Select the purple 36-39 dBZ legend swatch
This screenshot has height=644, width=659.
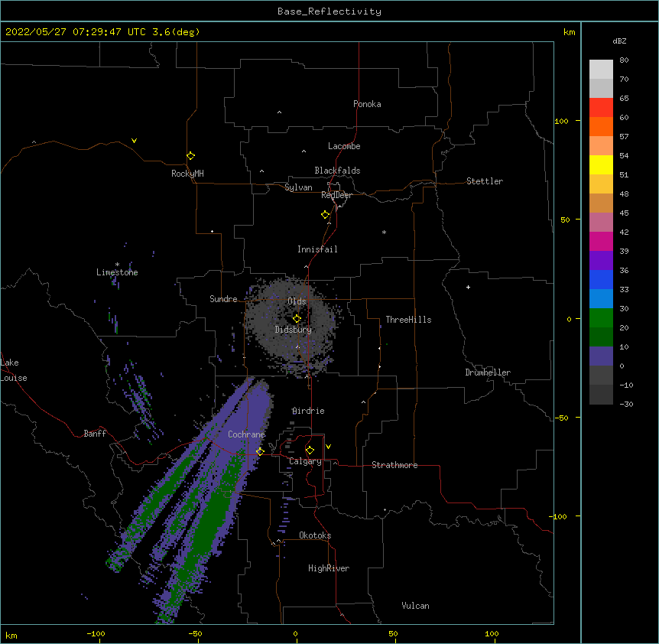click(x=601, y=261)
